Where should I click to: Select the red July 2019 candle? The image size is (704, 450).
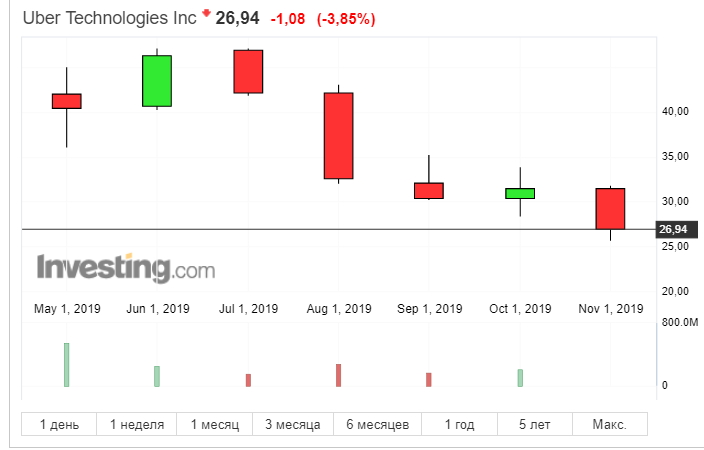click(x=248, y=72)
